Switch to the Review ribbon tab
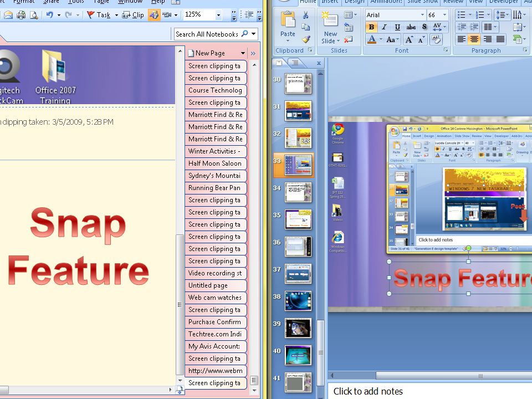The height and width of the screenshot is (399, 532). [453, 2]
